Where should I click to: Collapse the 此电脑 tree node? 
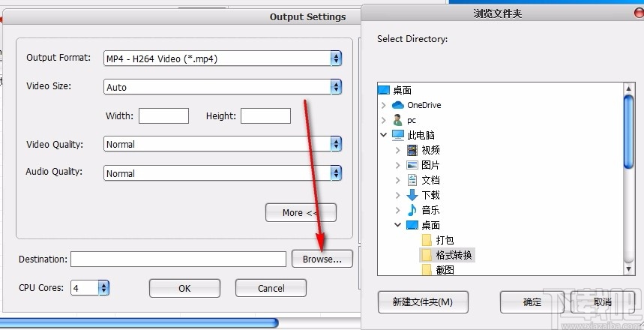pos(383,135)
